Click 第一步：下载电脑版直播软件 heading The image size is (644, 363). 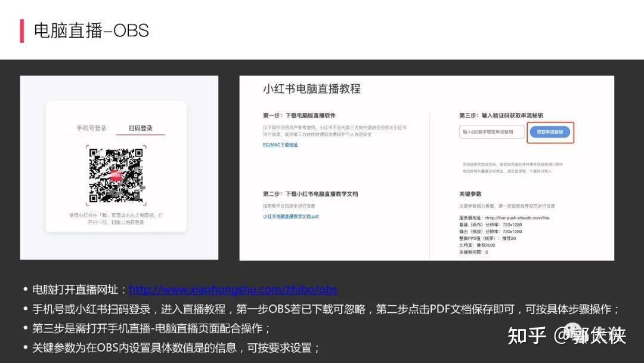click(299, 115)
